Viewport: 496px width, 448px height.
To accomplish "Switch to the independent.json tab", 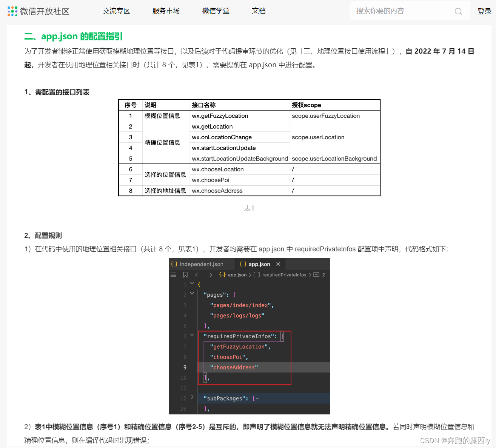I will 202,264.
